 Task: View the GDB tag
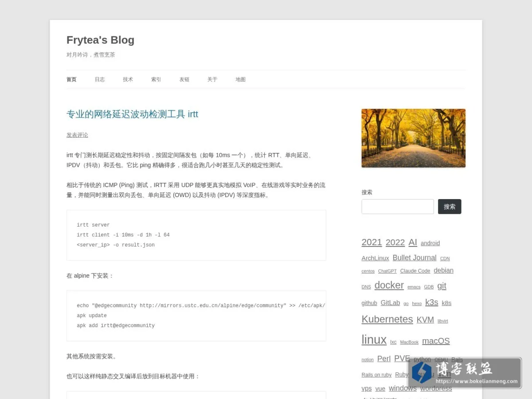[x=429, y=287]
